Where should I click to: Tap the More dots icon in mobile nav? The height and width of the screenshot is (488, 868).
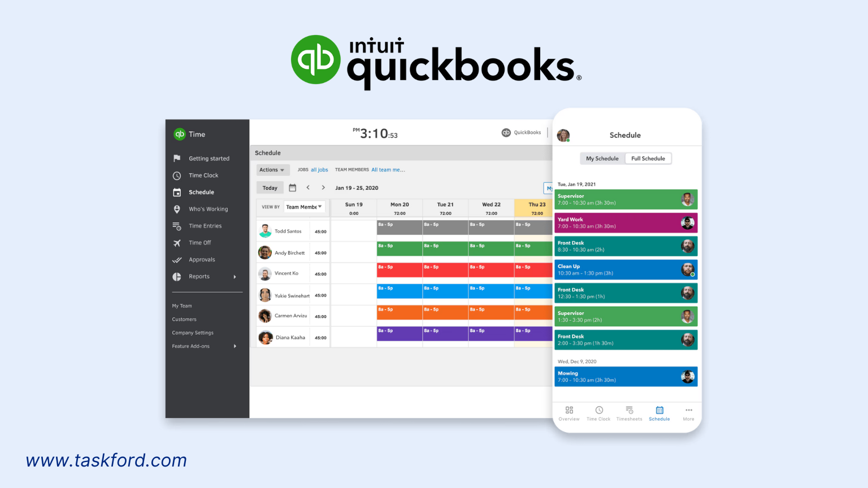(688, 410)
